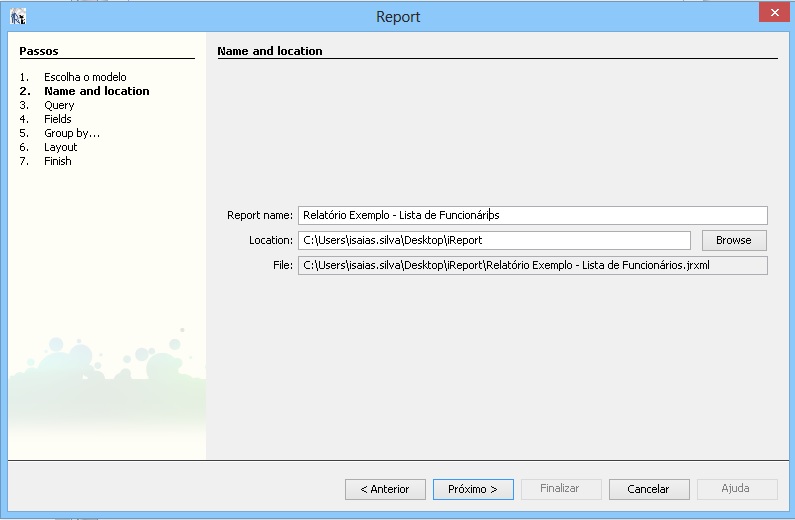Select the Group by... step
The height and width of the screenshot is (520, 795).
(x=72, y=133)
